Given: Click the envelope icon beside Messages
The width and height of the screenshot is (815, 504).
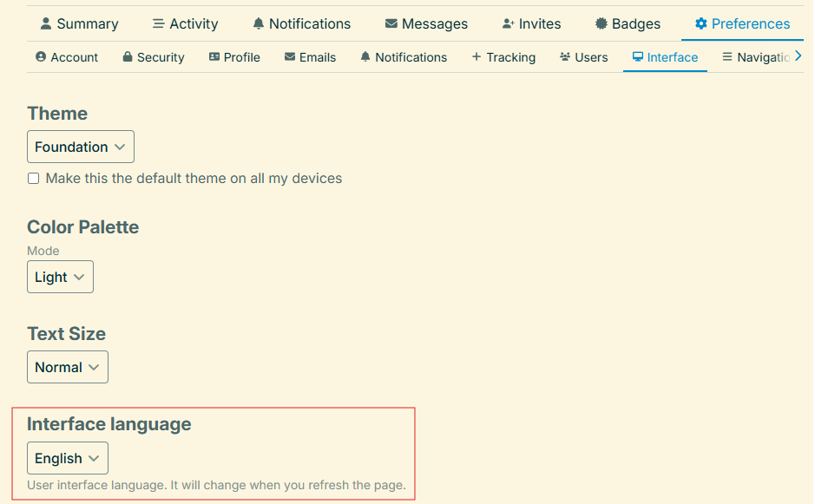Looking at the screenshot, I should pos(391,23).
